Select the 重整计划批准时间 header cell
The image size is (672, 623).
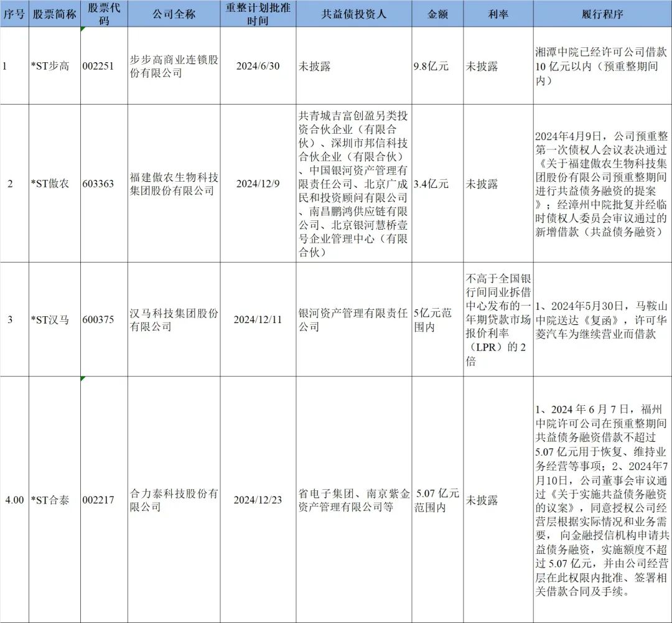point(258,14)
